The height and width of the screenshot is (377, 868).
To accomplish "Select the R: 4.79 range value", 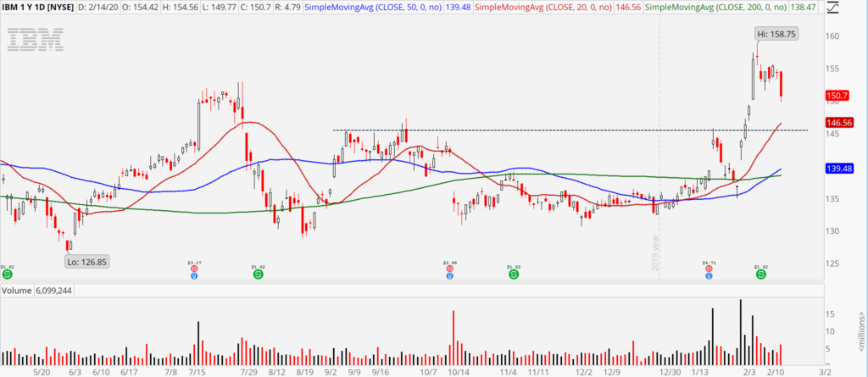I will click(288, 8).
